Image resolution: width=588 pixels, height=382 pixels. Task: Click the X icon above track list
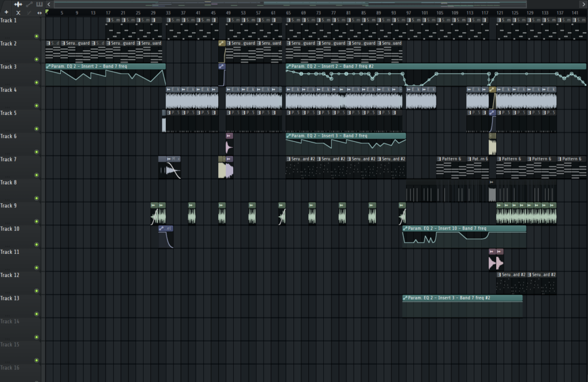pos(18,12)
